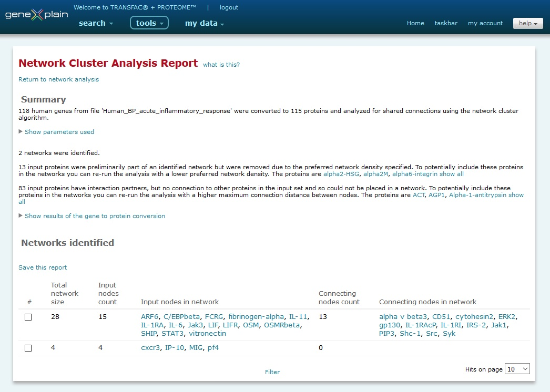This screenshot has height=392, width=550.
Task: Save this report
Action: [43, 267]
